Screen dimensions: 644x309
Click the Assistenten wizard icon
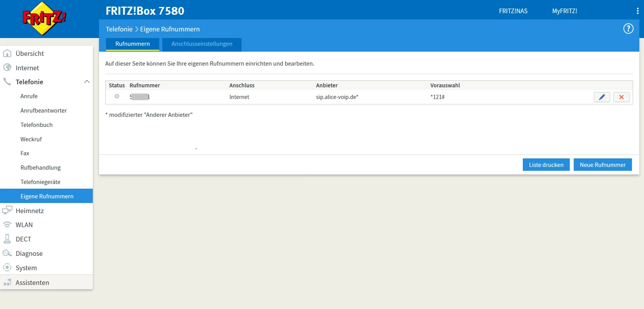[7, 282]
